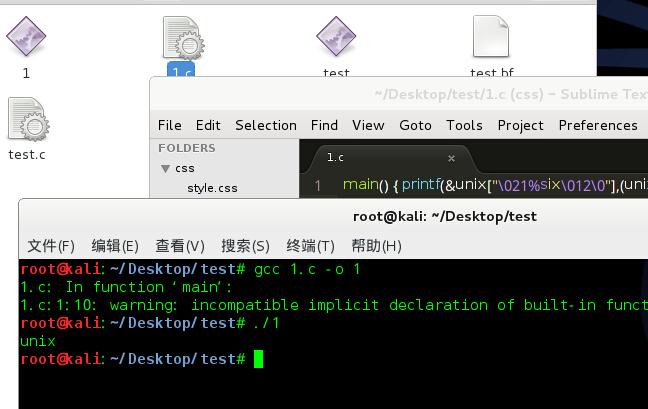Image resolution: width=648 pixels, height=409 pixels.
Task: Select the test executable icon
Action: (336, 38)
